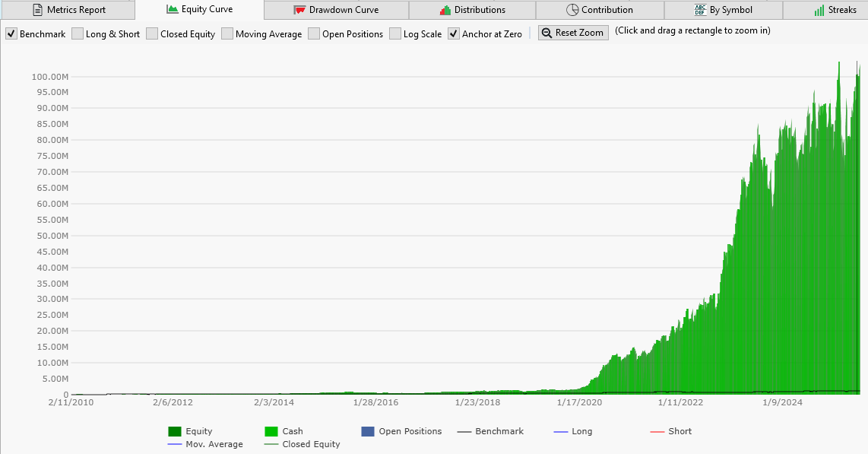Click the Closed Equity legend label
This screenshot has width=868, height=454.
coord(311,444)
